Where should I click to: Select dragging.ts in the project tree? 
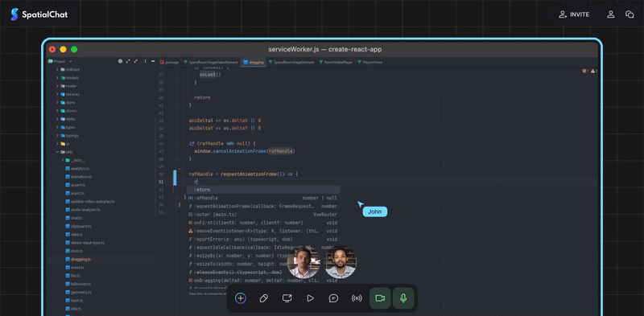point(78,260)
